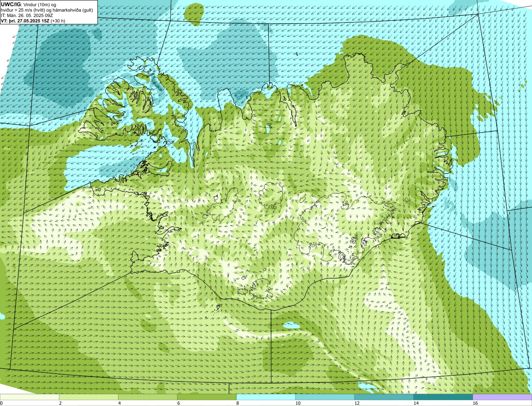The image size is (532, 406).
Task: Click the pale cyan 8–10 m/s legend swatch
Action: (x=266, y=397)
